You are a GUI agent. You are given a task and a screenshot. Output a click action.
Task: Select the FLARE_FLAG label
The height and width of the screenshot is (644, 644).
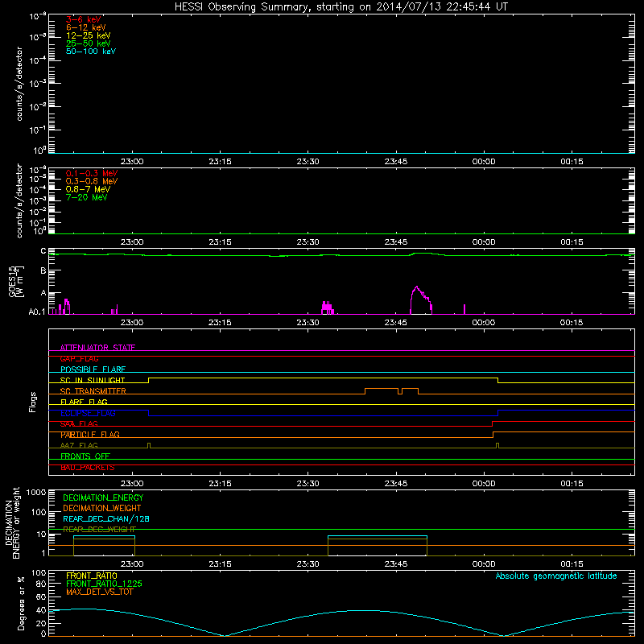coord(84,402)
